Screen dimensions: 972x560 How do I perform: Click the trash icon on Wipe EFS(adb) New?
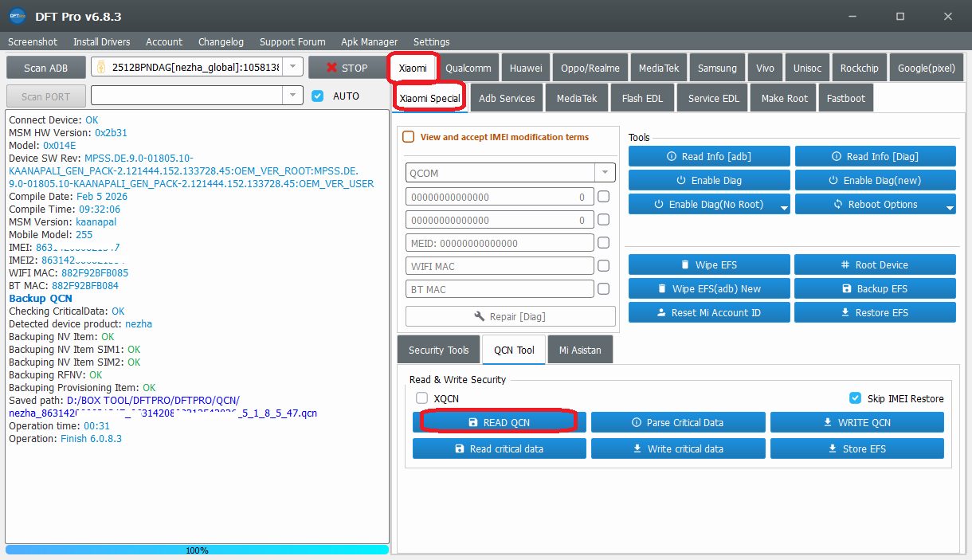[661, 288]
